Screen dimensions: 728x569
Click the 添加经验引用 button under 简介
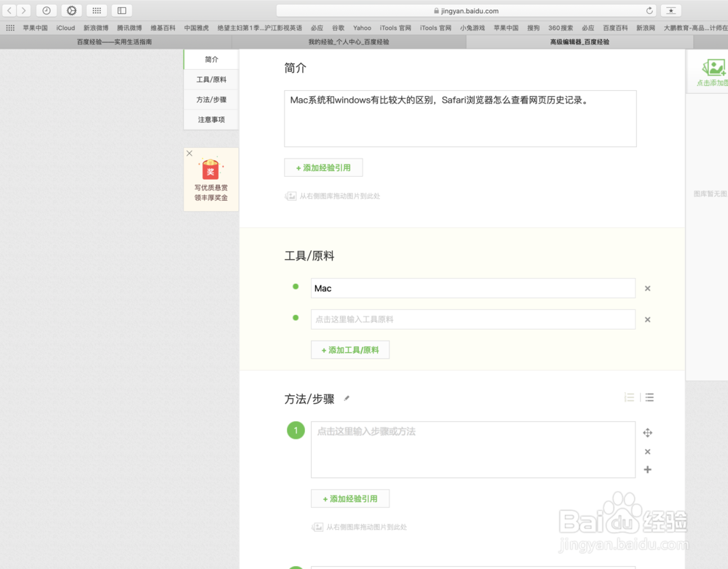[x=323, y=167]
